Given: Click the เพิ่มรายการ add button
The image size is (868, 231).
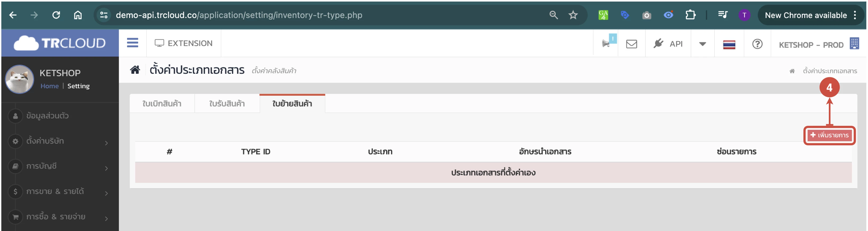Looking at the screenshot, I should [x=829, y=135].
